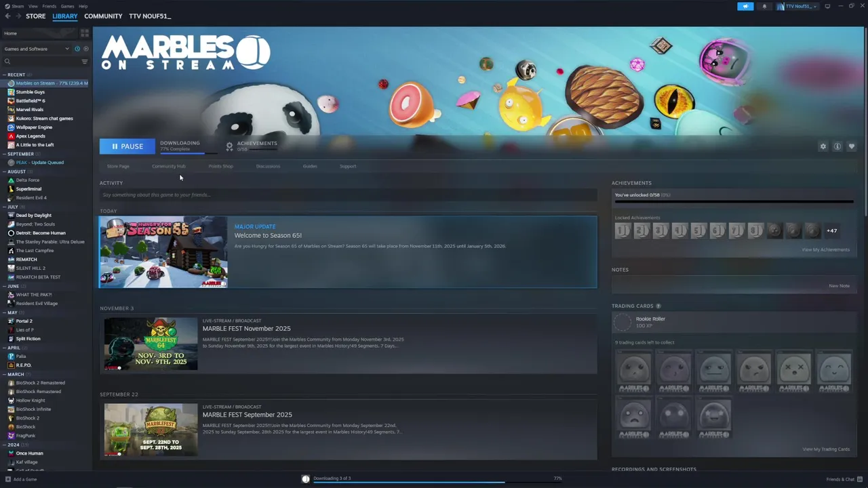Open Games and Software filter dropdown

click(x=37, y=49)
